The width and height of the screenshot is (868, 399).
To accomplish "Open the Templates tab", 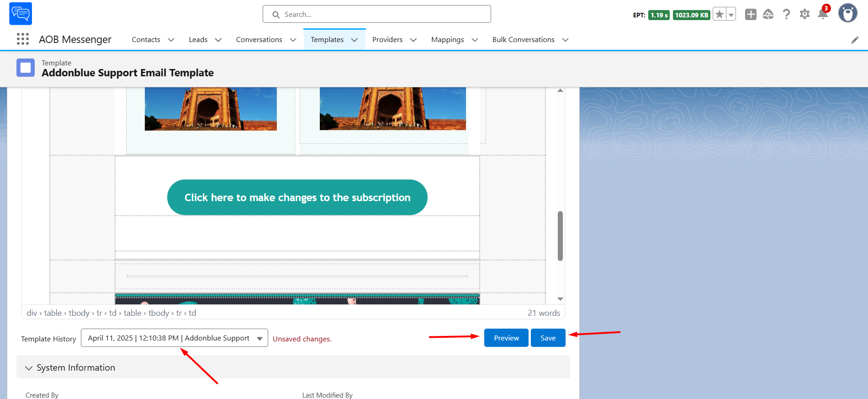I will (x=327, y=40).
